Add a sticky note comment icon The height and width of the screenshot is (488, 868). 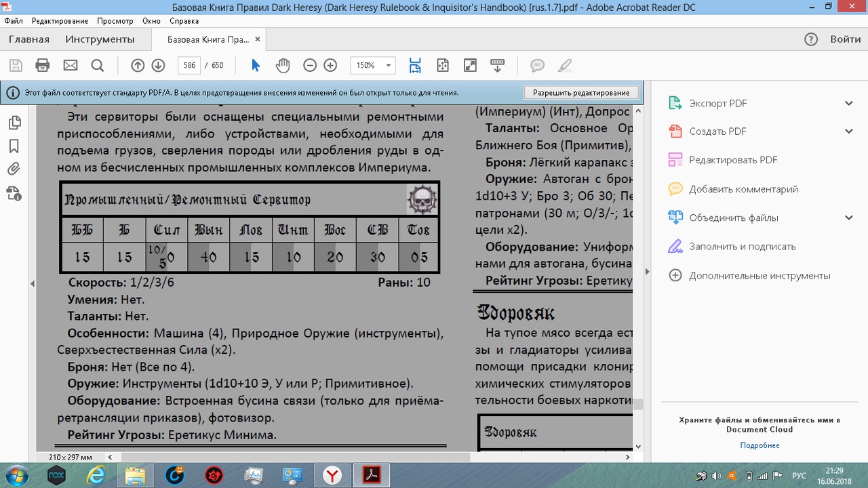[x=537, y=65]
